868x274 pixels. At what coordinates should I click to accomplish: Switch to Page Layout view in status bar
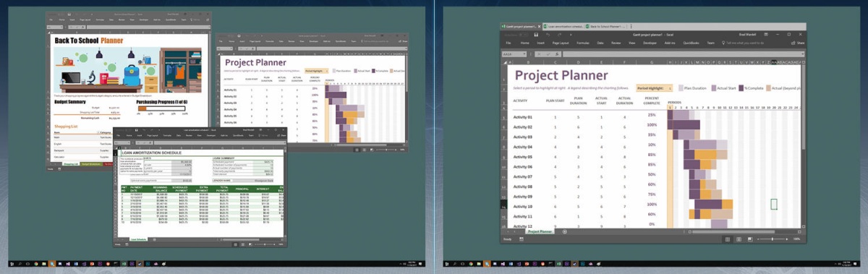click(739, 239)
